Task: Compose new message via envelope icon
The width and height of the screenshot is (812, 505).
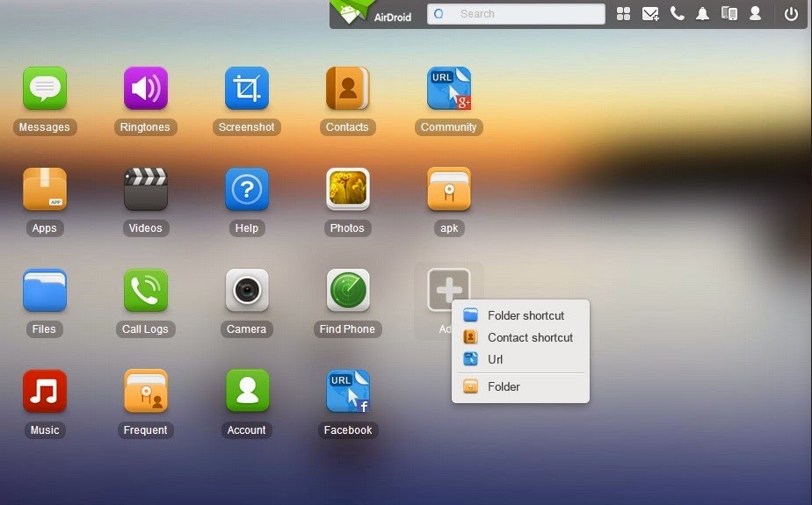Action: (650, 14)
